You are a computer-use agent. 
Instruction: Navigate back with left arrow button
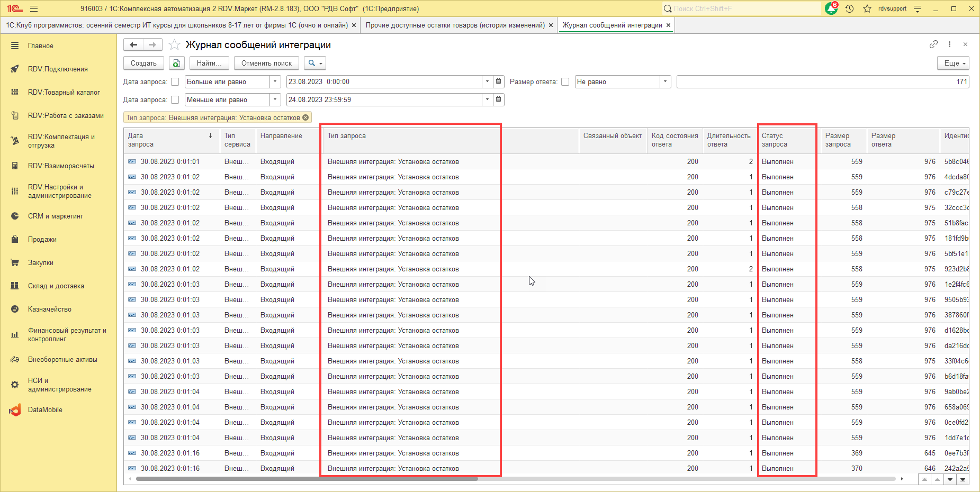tap(133, 45)
